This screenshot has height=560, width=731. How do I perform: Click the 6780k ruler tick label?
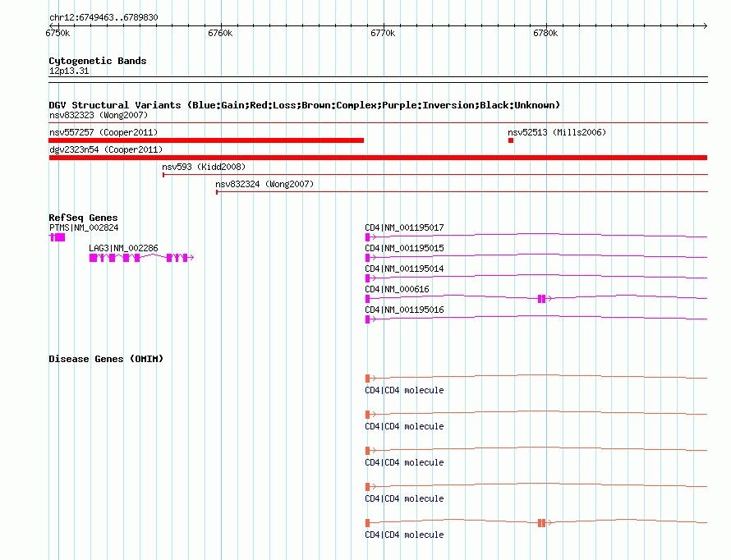(545, 33)
